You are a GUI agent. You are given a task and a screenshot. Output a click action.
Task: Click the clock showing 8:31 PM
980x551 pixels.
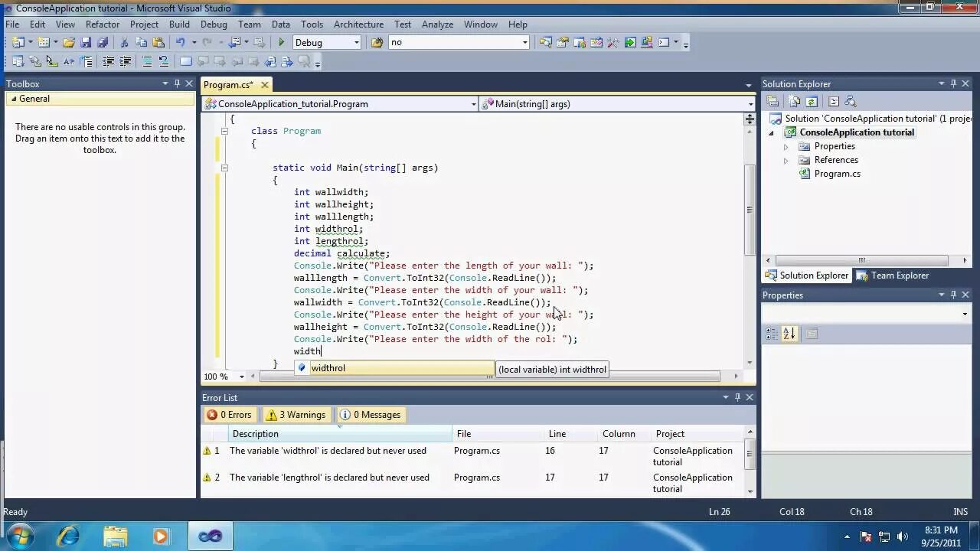pos(941,530)
